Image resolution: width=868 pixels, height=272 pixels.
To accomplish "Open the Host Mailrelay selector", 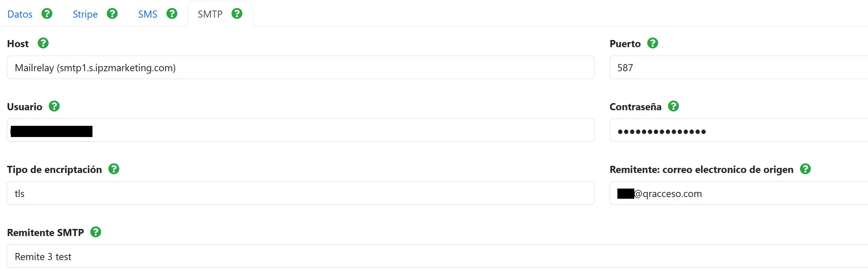I will [x=300, y=67].
